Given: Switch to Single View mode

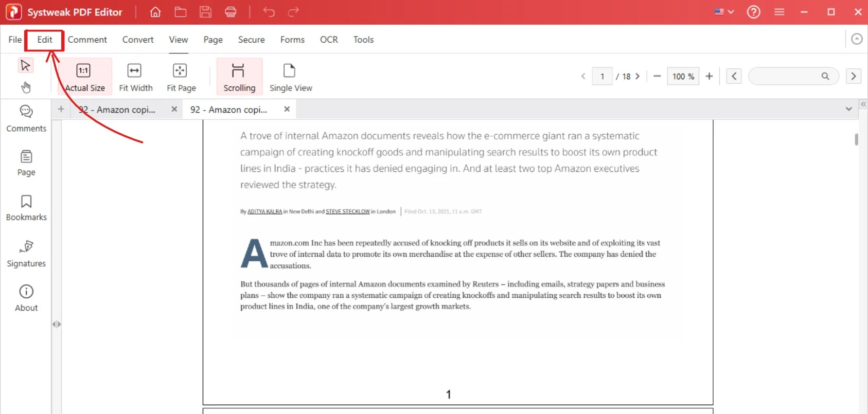Looking at the screenshot, I should 291,77.
